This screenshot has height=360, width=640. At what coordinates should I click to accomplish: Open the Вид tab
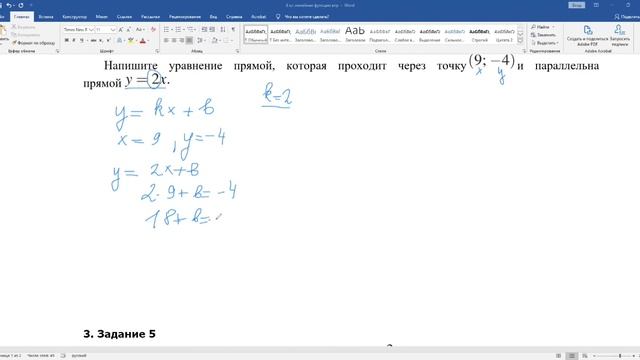(213, 17)
